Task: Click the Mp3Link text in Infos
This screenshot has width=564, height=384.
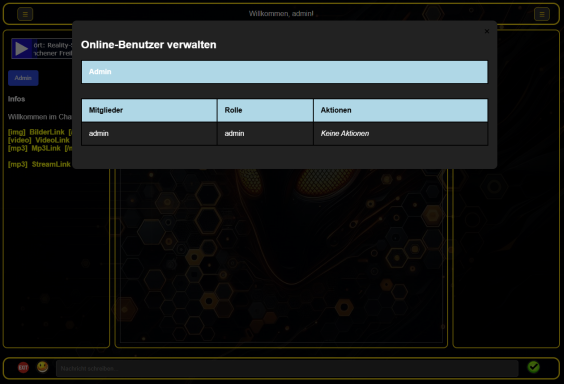Action: pos(46,148)
